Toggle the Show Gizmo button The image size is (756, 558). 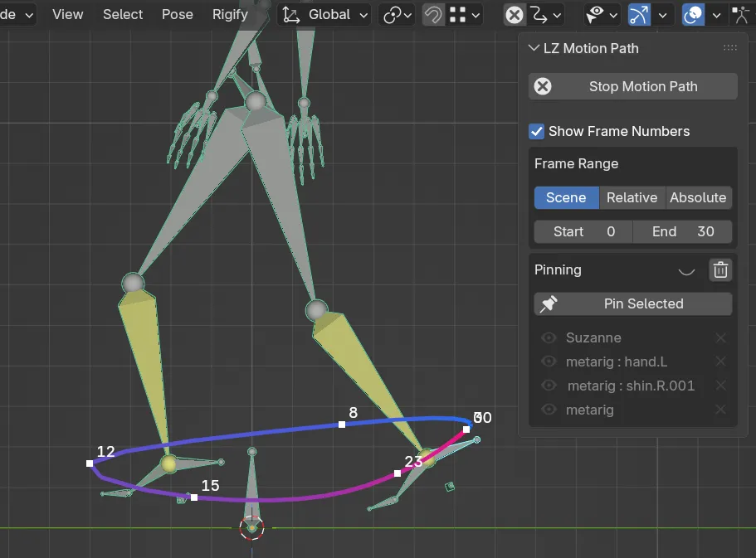639,15
